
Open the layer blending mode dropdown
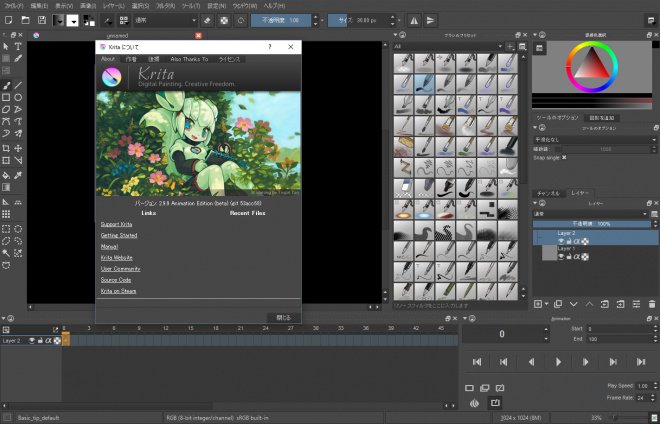(x=590, y=214)
